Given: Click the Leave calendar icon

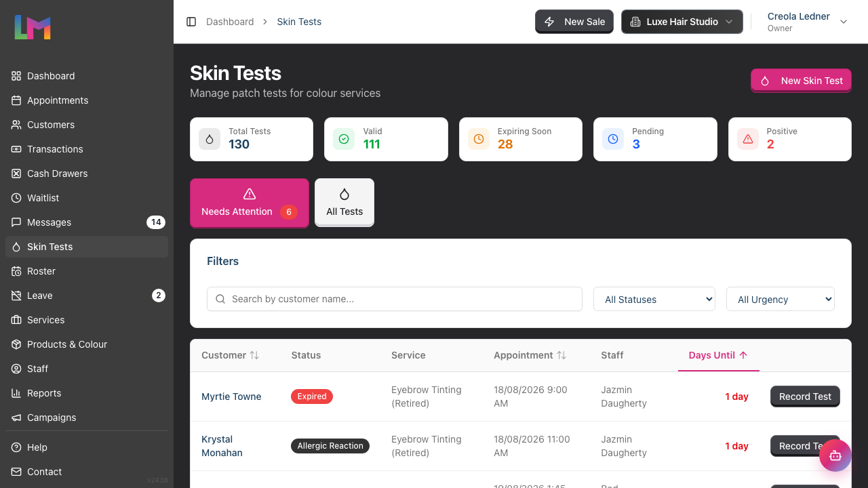Looking at the screenshot, I should click(16, 296).
